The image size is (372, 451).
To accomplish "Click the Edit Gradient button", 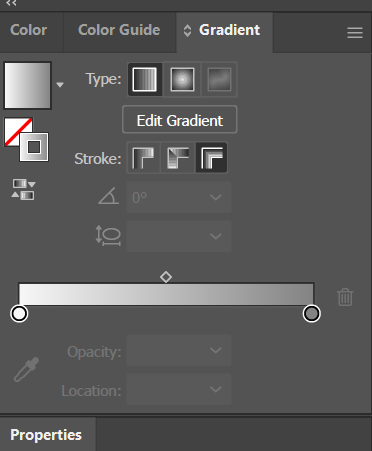I will tap(180, 120).
